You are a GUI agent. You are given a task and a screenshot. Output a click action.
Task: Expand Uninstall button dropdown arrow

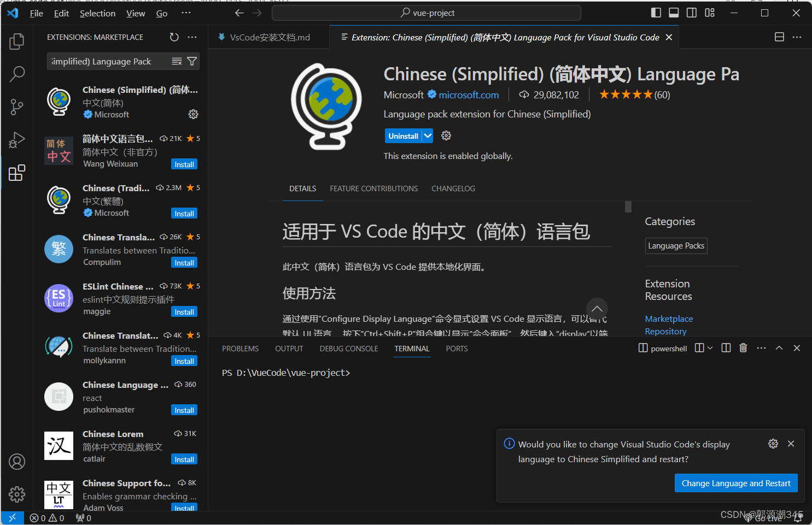pos(428,136)
